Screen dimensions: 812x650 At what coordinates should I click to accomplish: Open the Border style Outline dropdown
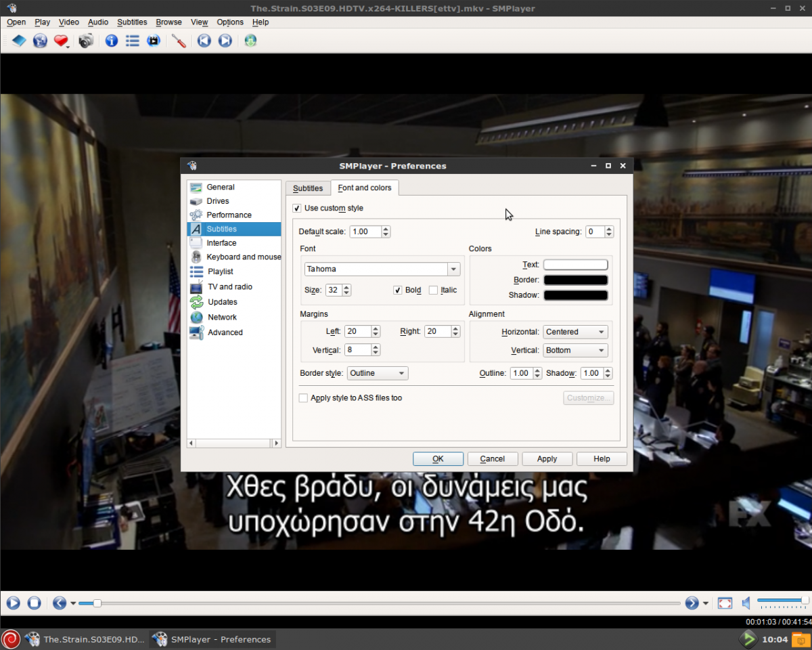(378, 374)
